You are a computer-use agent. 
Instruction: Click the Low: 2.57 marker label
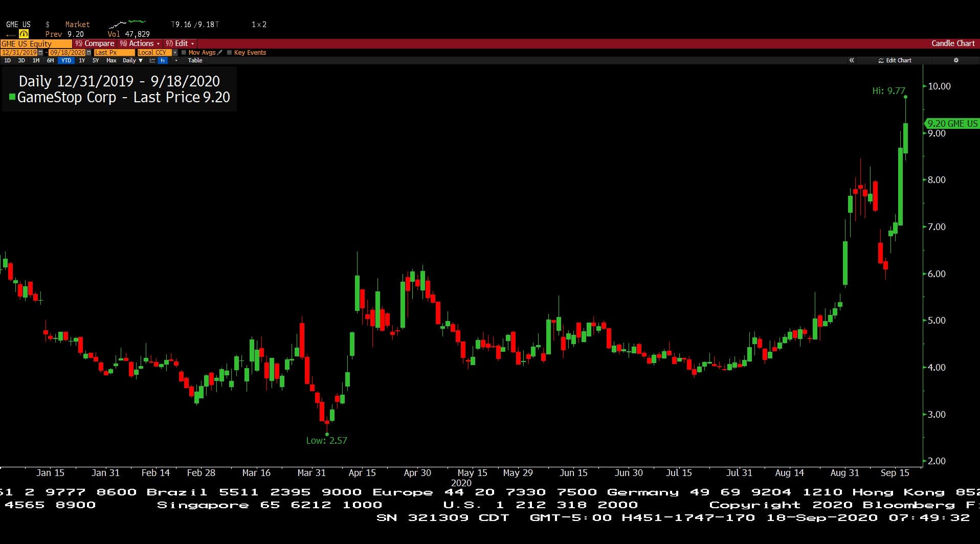click(326, 440)
